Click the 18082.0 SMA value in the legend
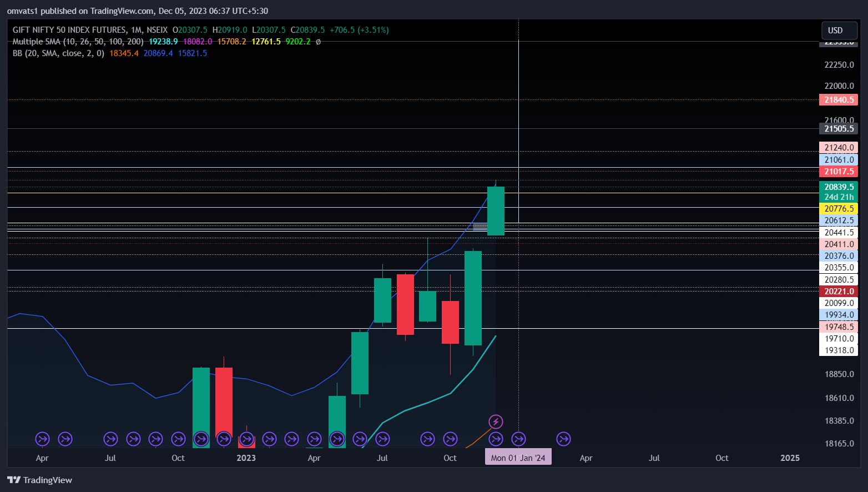This screenshot has width=868, height=492. (x=198, y=42)
